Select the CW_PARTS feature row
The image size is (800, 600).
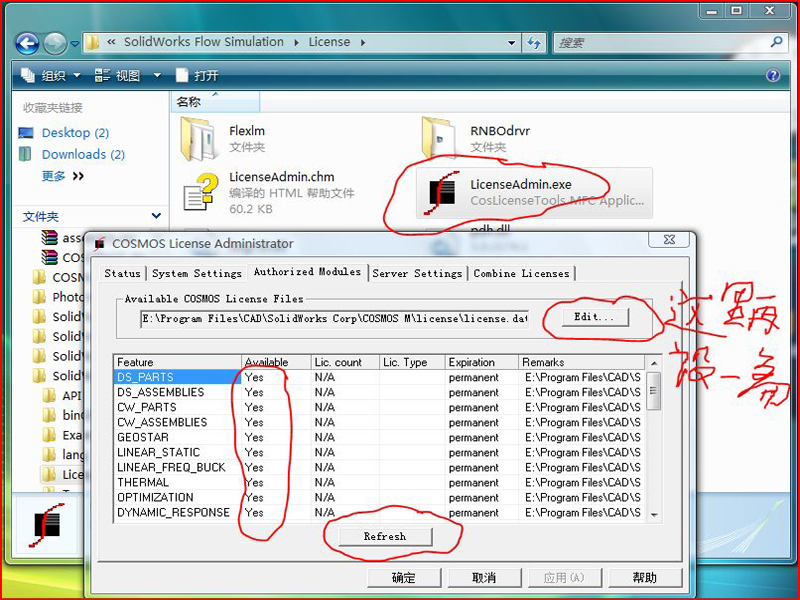(x=379, y=407)
